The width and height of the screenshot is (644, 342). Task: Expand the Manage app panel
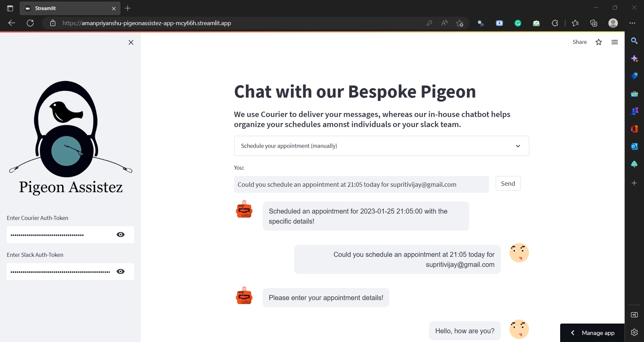point(592,333)
